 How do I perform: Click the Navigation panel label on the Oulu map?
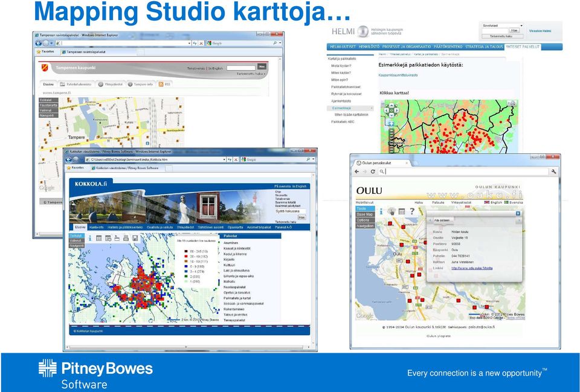coord(365,225)
